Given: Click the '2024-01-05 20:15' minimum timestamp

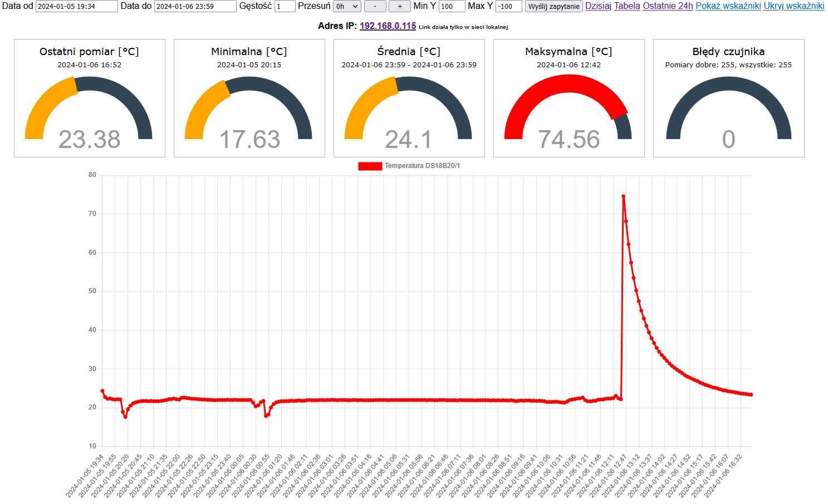Looking at the screenshot, I should tap(249, 65).
